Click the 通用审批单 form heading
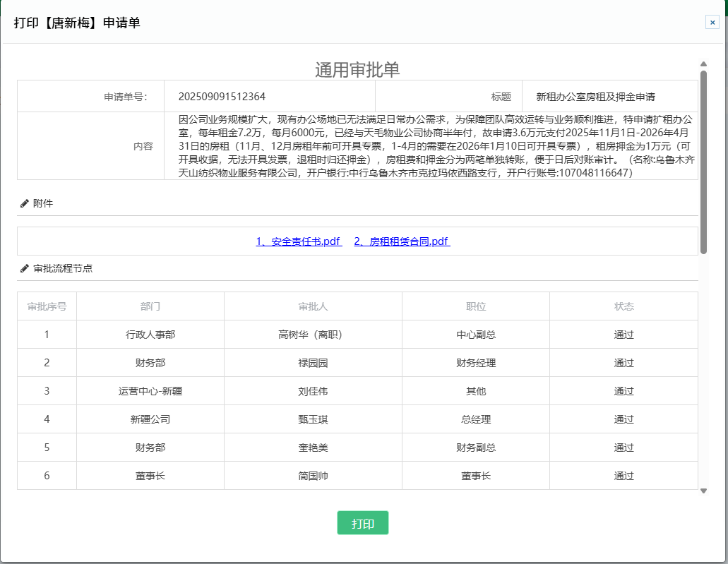 (x=357, y=69)
